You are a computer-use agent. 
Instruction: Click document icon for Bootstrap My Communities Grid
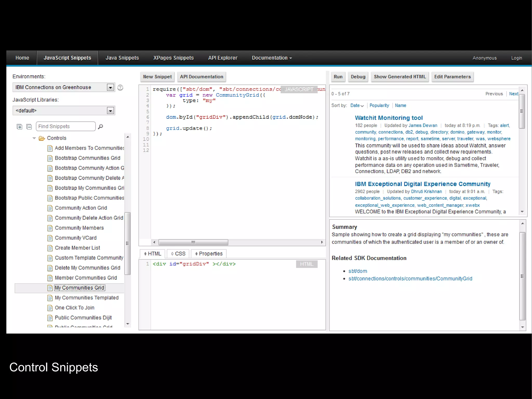pos(50,188)
